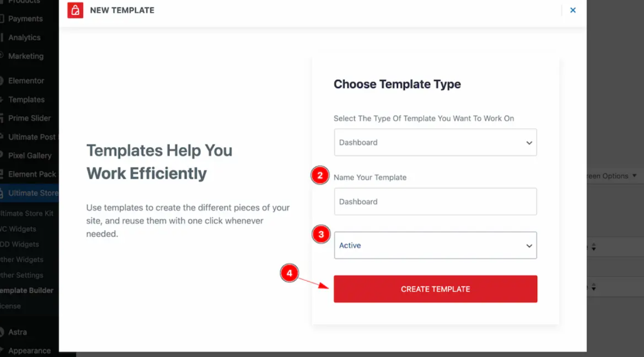Click the Create Template button
The height and width of the screenshot is (357, 644).
[x=435, y=289]
